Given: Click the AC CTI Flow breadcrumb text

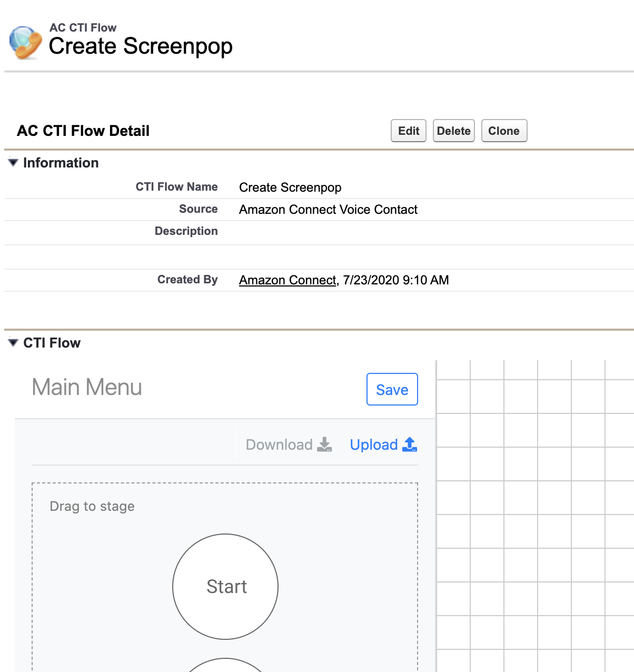Looking at the screenshot, I should [x=83, y=28].
